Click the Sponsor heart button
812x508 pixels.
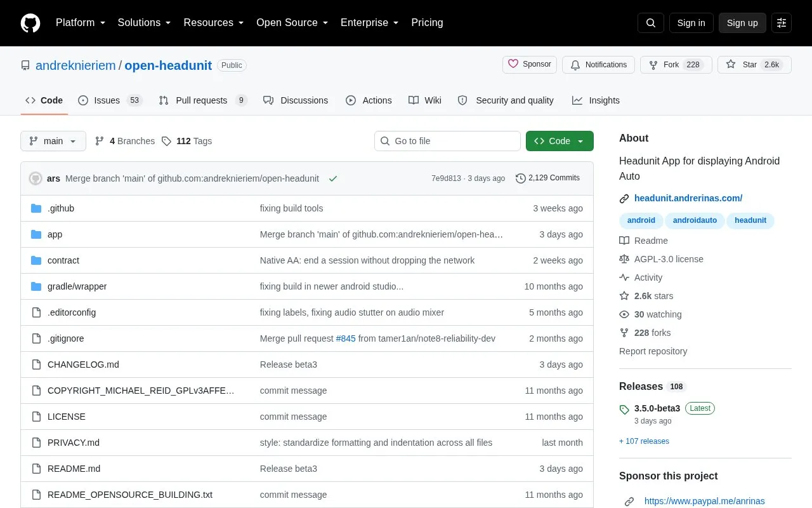click(530, 65)
